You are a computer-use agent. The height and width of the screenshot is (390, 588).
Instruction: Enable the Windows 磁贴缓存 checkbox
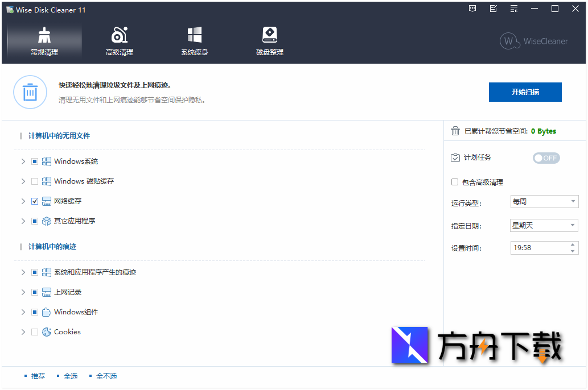[35, 181]
